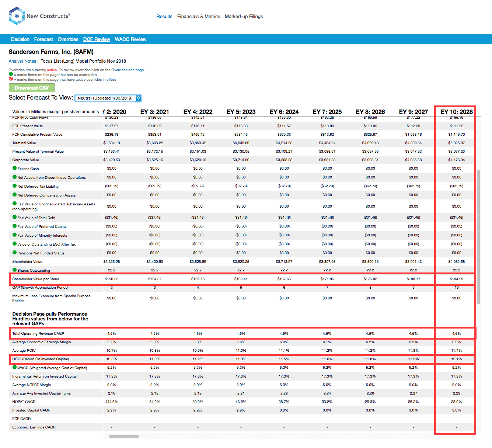Click the red checkmark active-override legend icon

(11, 79)
